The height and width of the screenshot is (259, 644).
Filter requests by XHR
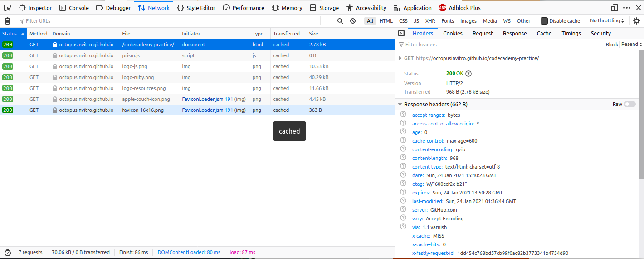(430, 21)
